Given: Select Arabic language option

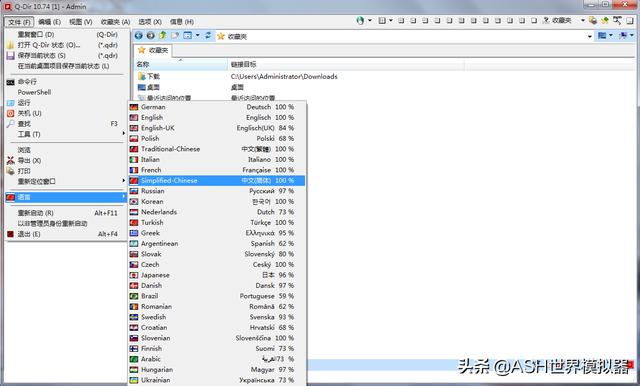Looking at the screenshot, I should (x=217, y=359).
